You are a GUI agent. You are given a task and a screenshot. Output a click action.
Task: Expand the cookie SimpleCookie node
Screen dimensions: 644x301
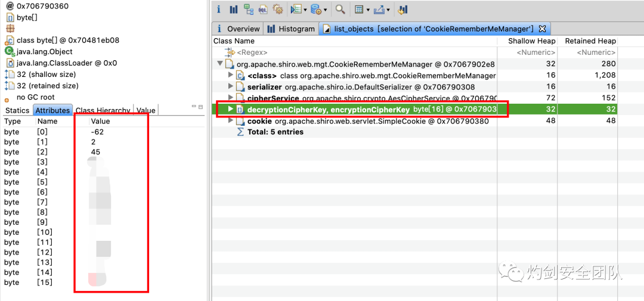pos(230,121)
